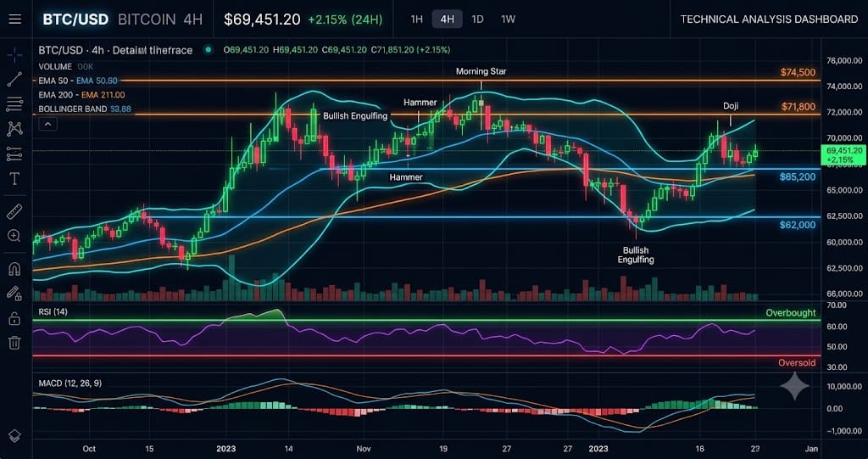Collapse the indicator legend chevron
The width and height of the screenshot is (868, 459).
click(x=47, y=124)
